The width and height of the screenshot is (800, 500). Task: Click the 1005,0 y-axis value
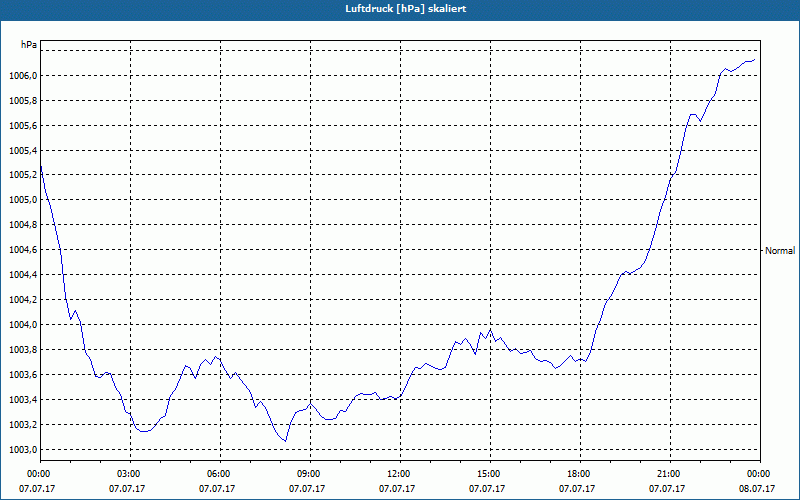click(23, 200)
